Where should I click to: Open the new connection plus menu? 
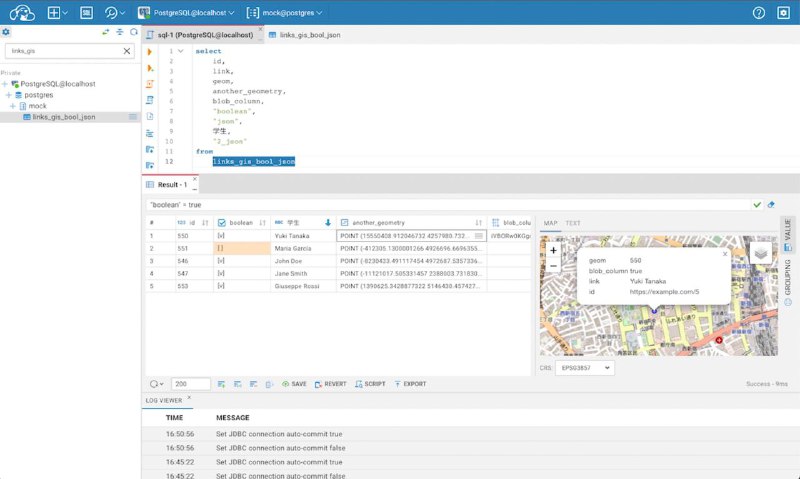click(57, 13)
